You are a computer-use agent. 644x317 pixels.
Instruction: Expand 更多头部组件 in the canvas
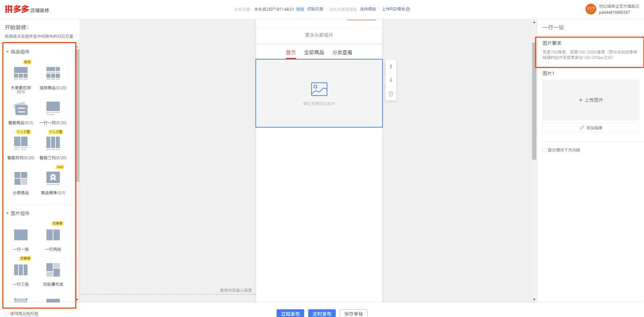[x=319, y=35]
